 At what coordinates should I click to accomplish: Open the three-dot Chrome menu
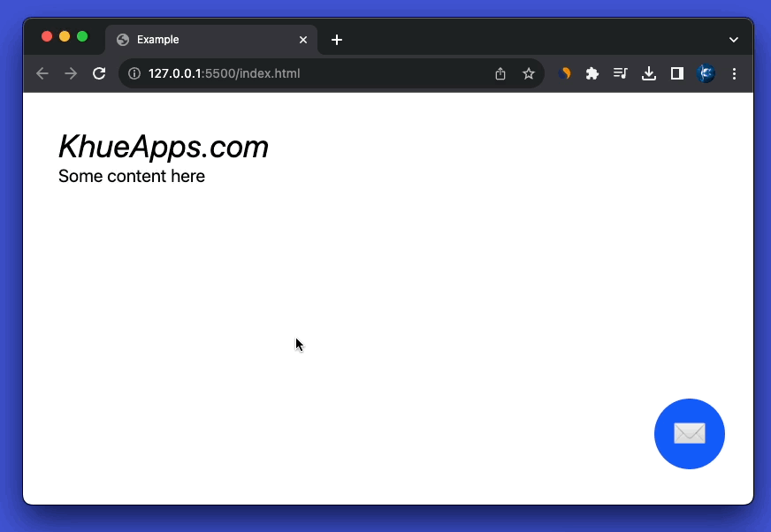pyautogui.click(x=734, y=73)
